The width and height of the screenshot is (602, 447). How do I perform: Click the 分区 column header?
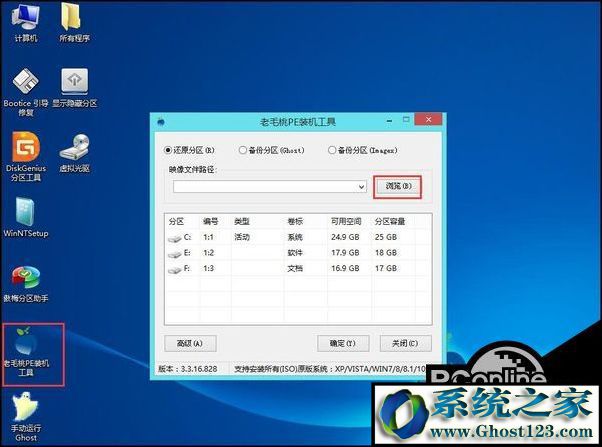click(176, 221)
